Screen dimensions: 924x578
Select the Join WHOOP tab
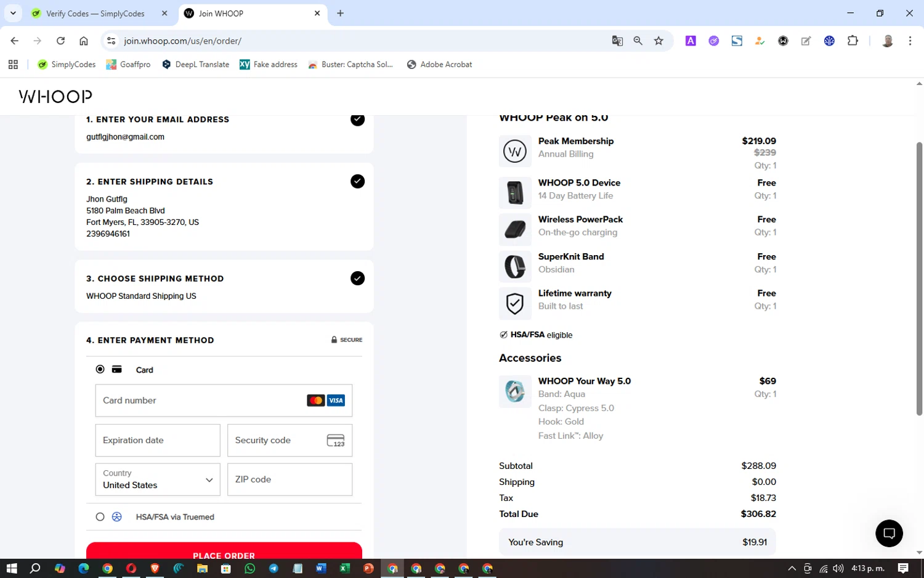click(x=253, y=14)
